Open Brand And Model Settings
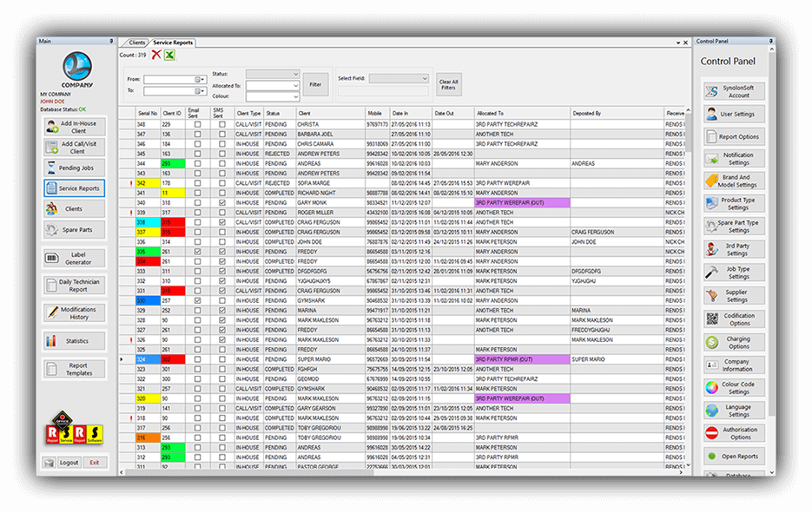The width and height of the screenshot is (812, 513). (x=734, y=180)
